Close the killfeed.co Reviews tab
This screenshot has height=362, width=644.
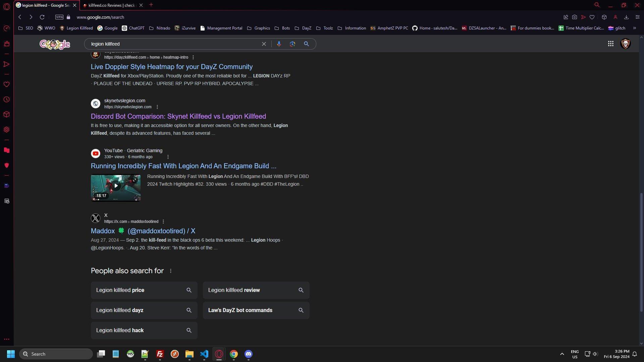click(141, 5)
